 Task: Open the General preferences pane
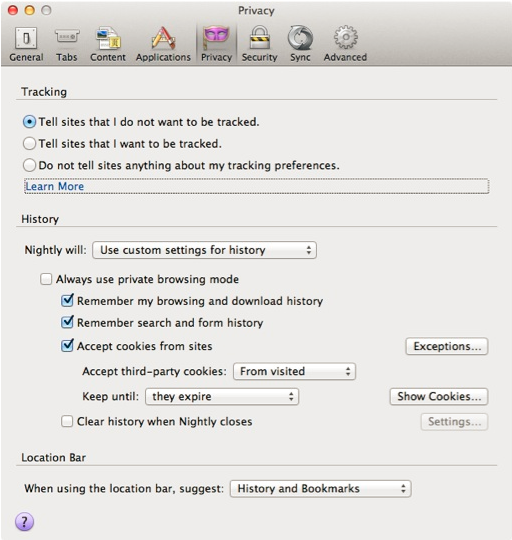[26, 44]
